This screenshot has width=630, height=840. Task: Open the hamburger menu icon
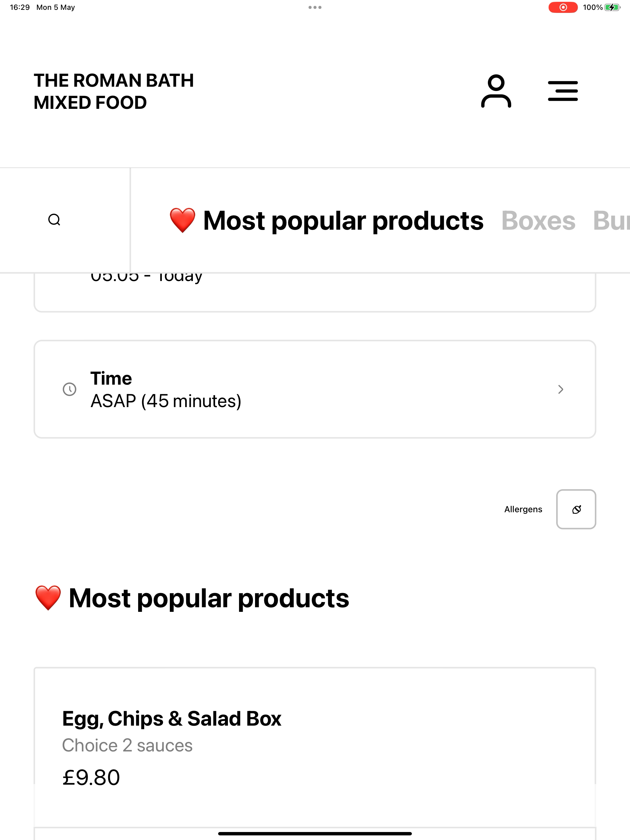(563, 91)
